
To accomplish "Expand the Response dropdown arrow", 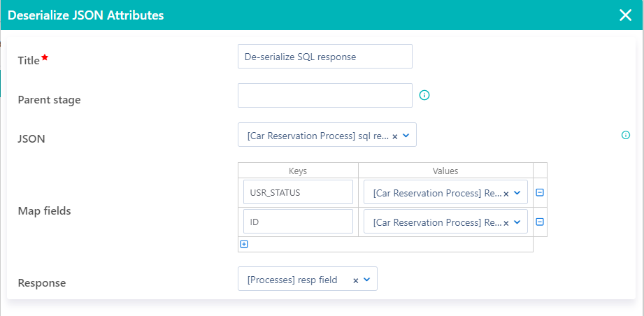I will (x=367, y=280).
